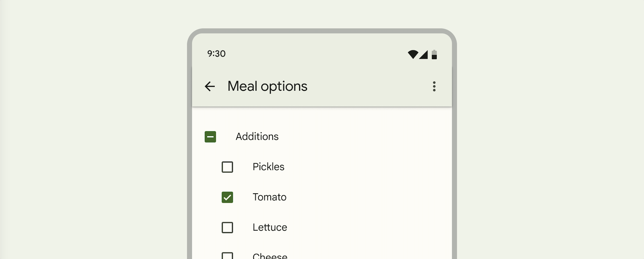Viewport: 644px width, 259px height.
Task: Navigate back using the arrow button
Action: point(210,86)
